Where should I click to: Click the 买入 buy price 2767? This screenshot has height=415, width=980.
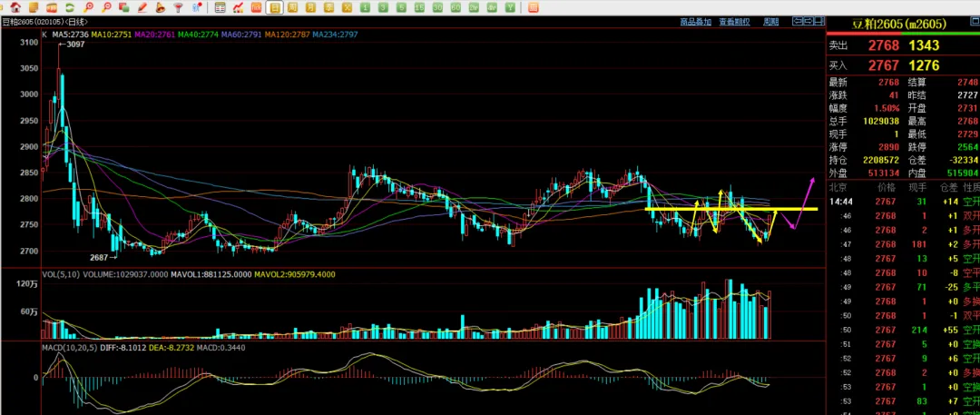[883, 65]
